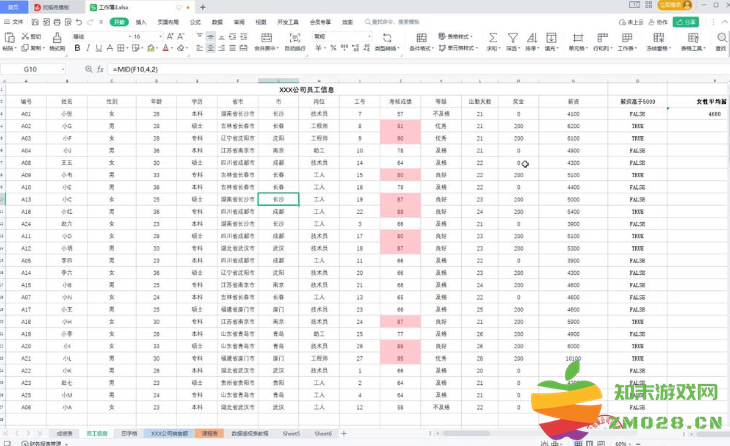This screenshot has width=730, height=446.
Task: Toggle Underline formatting in the ribbon
Action: (97, 48)
